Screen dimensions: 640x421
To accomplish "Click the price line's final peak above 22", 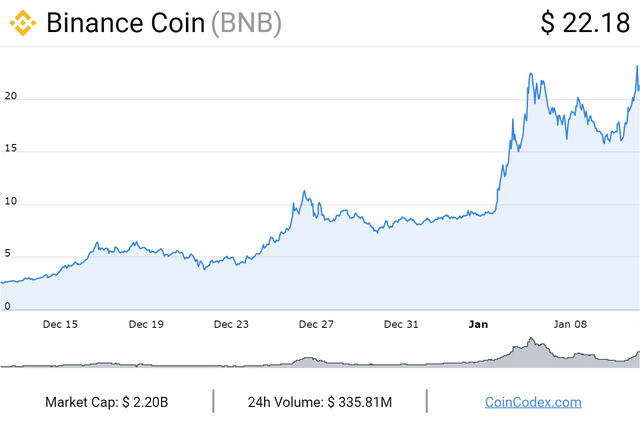I will [x=637, y=67].
